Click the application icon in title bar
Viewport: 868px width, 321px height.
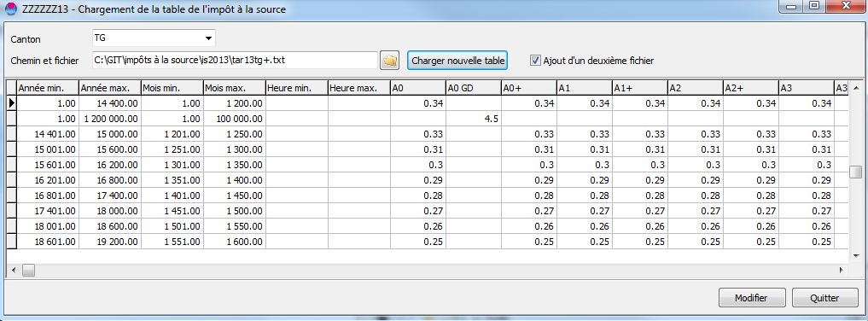coord(10,9)
